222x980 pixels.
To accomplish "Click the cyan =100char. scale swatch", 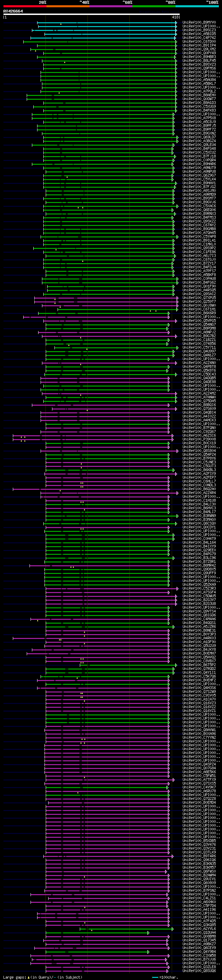I will pos(155,977).
